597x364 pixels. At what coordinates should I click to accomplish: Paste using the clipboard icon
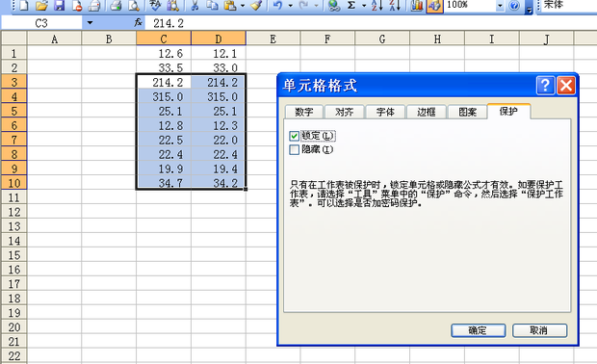pos(230,5)
